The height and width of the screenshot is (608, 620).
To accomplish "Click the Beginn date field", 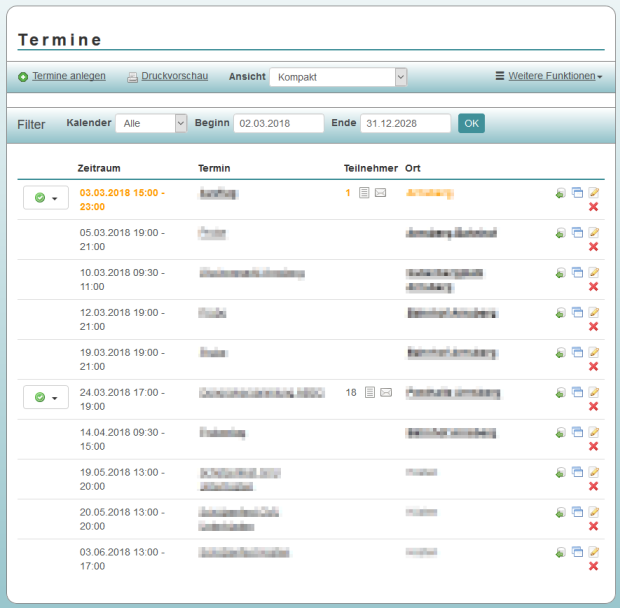I will tap(279, 123).
